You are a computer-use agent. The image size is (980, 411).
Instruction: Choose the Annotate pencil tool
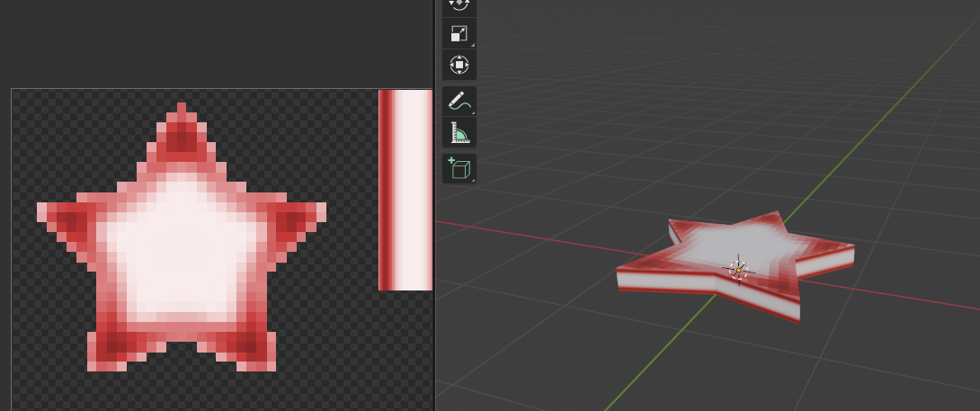pyautogui.click(x=459, y=101)
